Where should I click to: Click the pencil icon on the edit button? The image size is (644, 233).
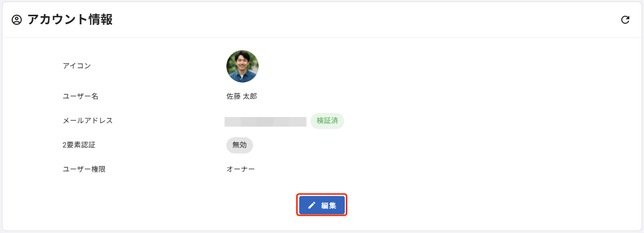(312, 205)
